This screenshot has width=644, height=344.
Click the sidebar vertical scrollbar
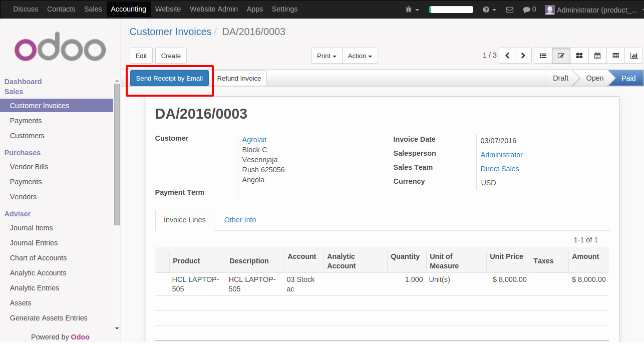117,154
